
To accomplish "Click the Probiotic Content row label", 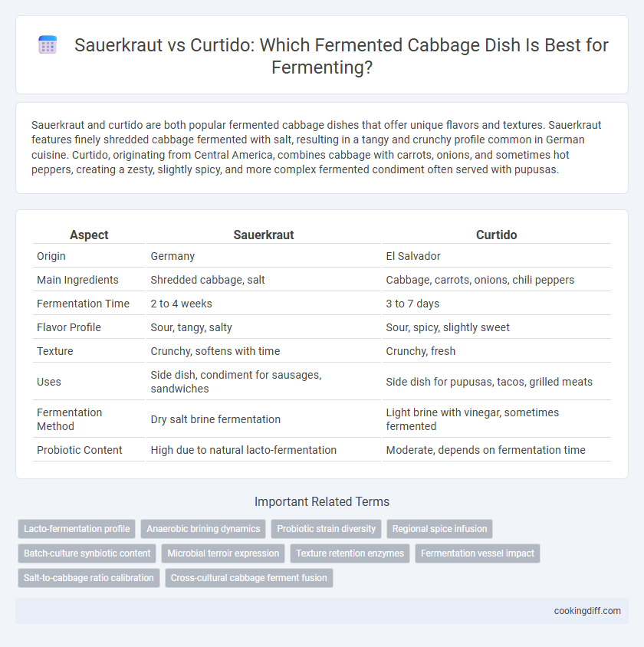I will (79, 450).
